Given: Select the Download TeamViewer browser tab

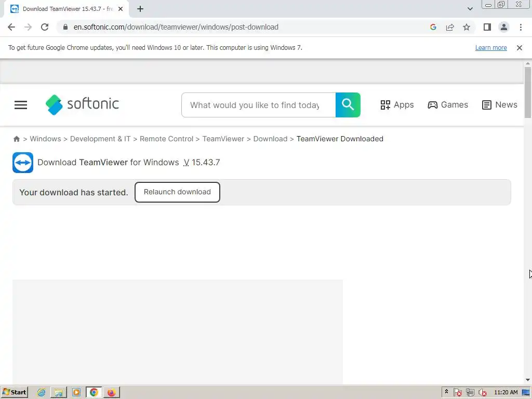Looking at the screenshot, I should click(66, 9).
